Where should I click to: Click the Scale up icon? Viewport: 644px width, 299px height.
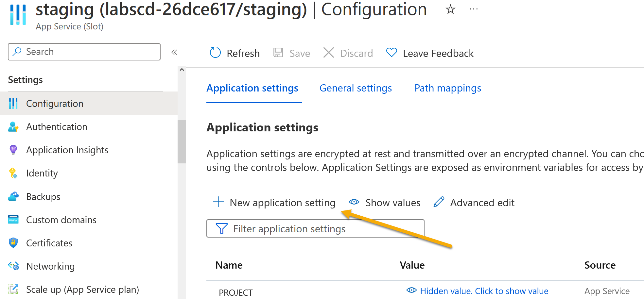[13, 289]
